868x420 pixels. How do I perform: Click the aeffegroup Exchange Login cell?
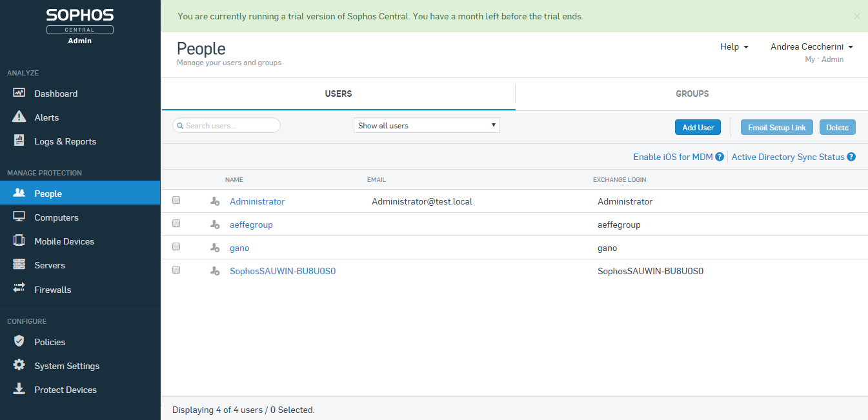pos(619,225)
